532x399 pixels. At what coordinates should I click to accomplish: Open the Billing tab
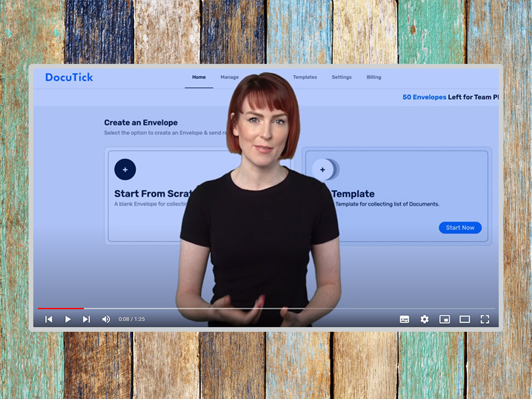point(374,77)
